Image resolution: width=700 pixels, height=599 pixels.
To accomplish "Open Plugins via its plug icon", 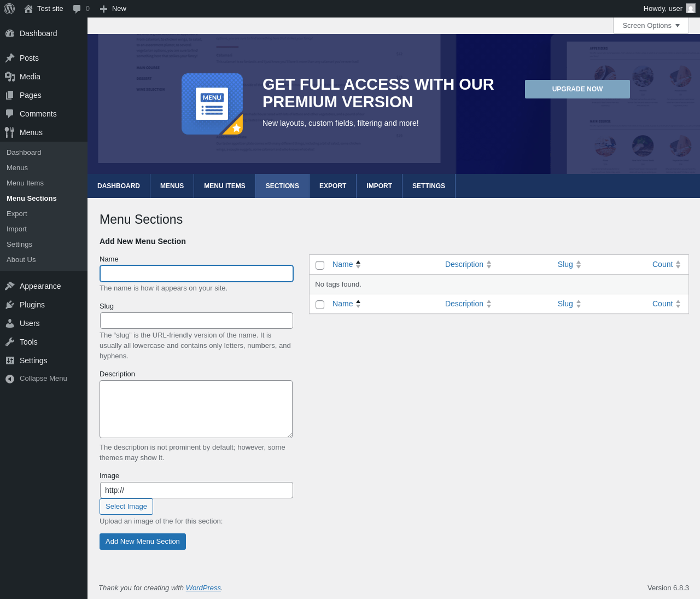I will coord(9,305).
